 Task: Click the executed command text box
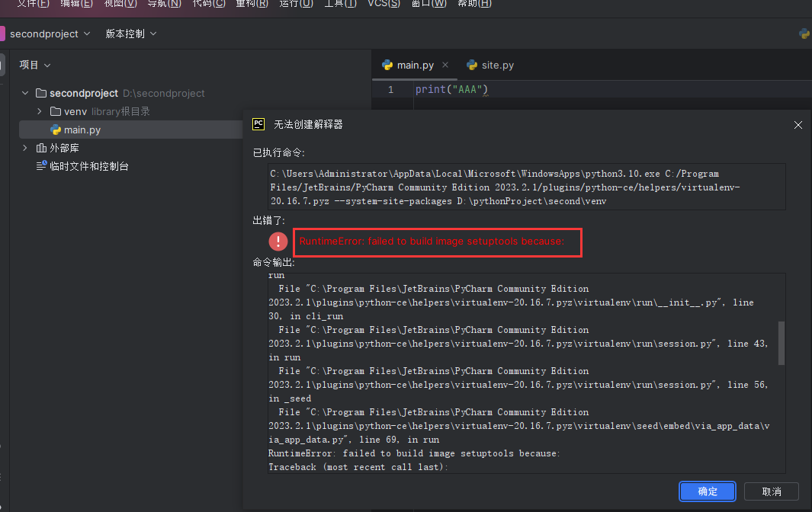coord(527,187)
